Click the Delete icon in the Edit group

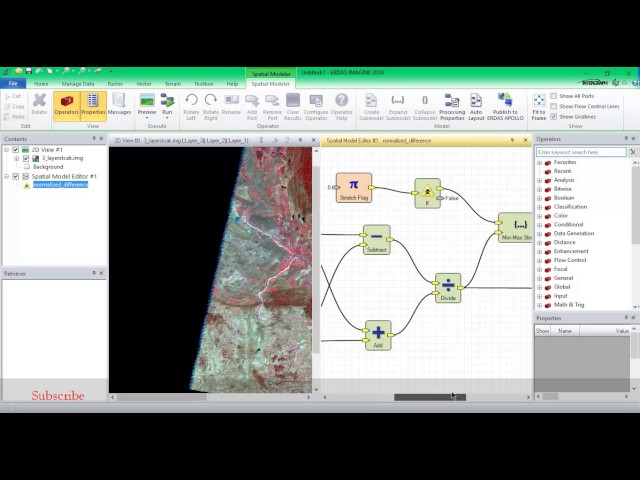39,104
